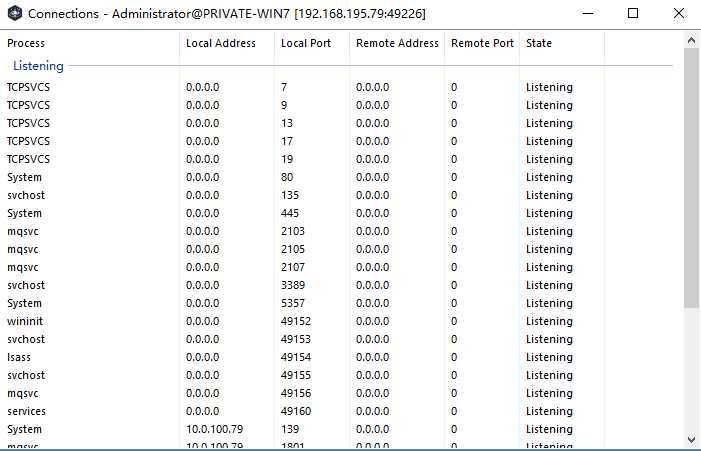
Task: Maximize the Connections window
Action: (633, 13)
